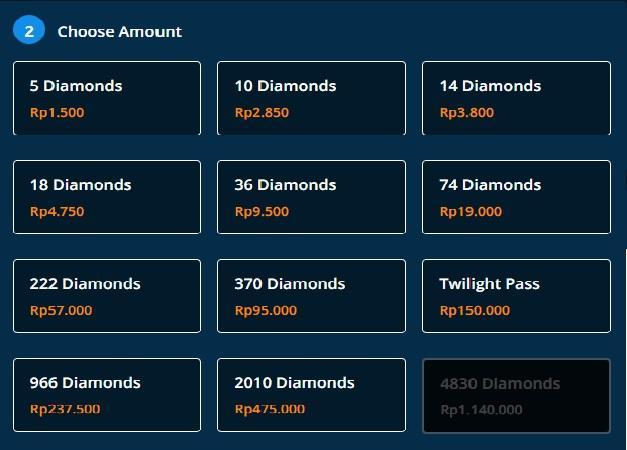Click the Rp9.500 price label

click(262, 211)
